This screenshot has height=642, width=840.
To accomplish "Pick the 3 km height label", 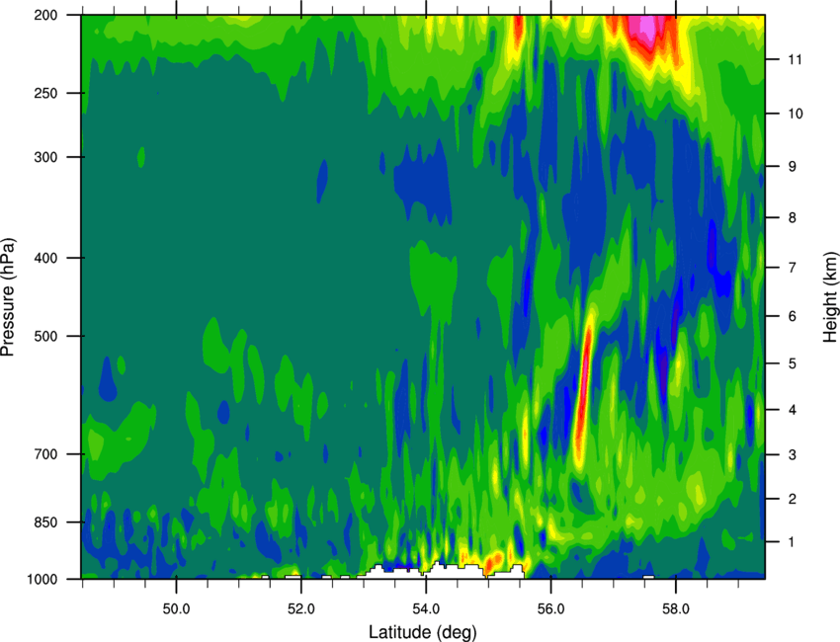I will [x=793, y=455].
